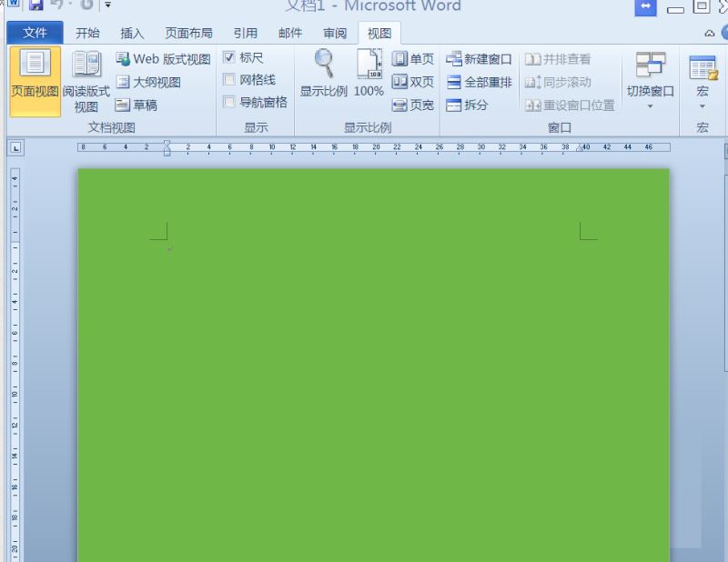Switch to 草稿 draft view
The image size is (728, 562).
(136, 105)
